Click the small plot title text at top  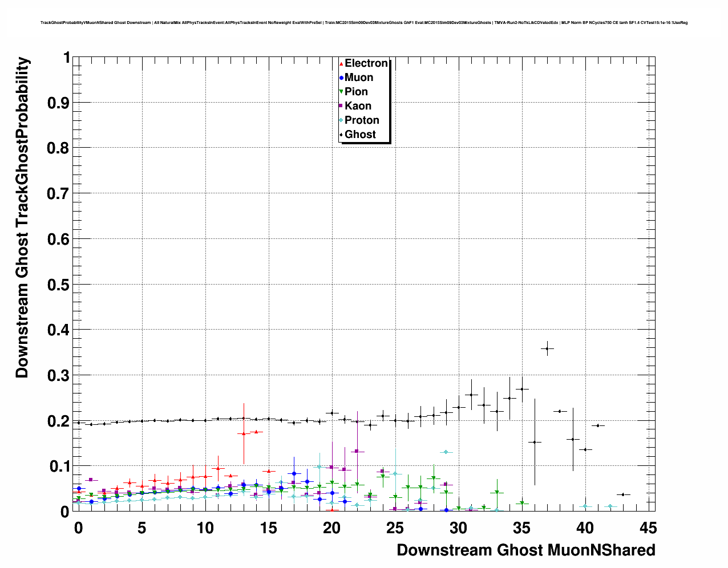364,23
